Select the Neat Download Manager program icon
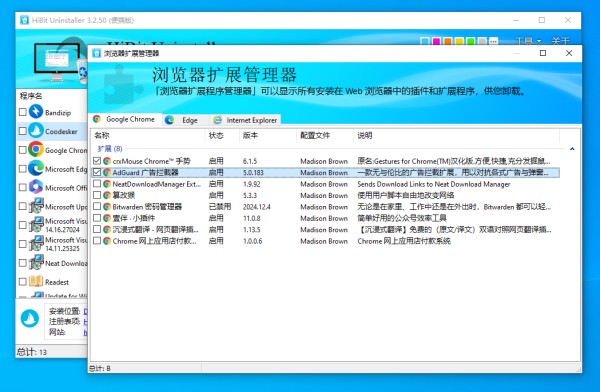This screenshot has height=392, width=600. pos(36,263)
